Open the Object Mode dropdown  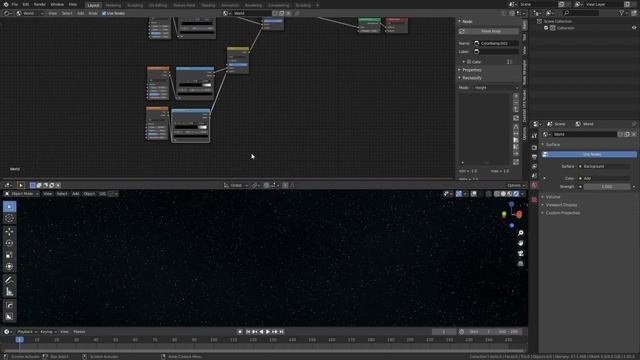click(x=22, y=194)
